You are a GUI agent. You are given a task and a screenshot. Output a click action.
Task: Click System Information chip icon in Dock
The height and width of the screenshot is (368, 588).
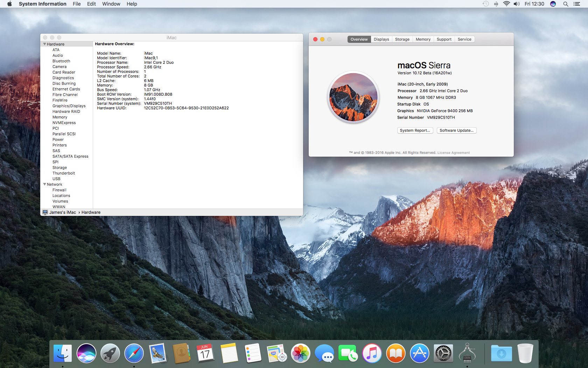coord(467,353)
